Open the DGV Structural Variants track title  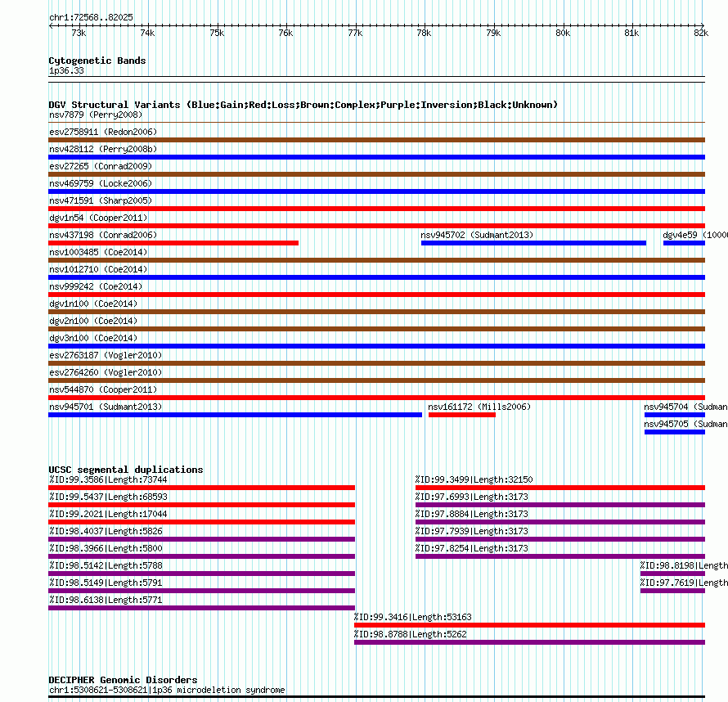[303, 105]
